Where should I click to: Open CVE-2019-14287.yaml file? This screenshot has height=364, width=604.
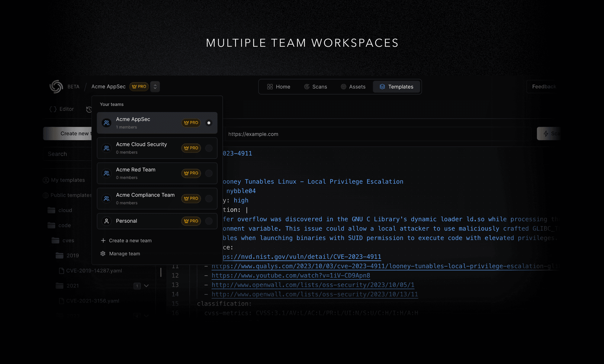pyautogui.click(x=91, y=271)
